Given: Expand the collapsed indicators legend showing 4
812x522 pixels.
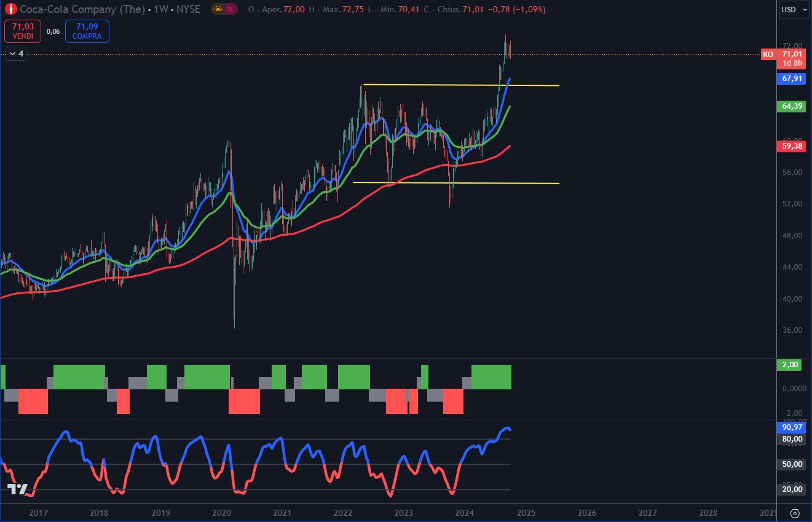Looking at the screenshot, I should tap(16, 54).
